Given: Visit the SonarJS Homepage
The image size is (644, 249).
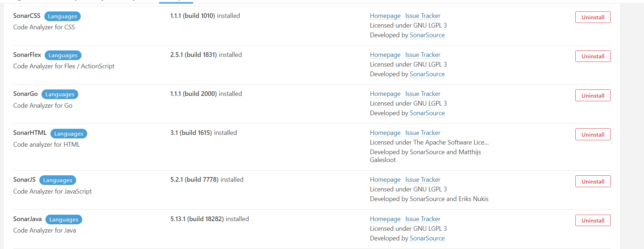Looking at the screenshot, I should coord(385,180).
